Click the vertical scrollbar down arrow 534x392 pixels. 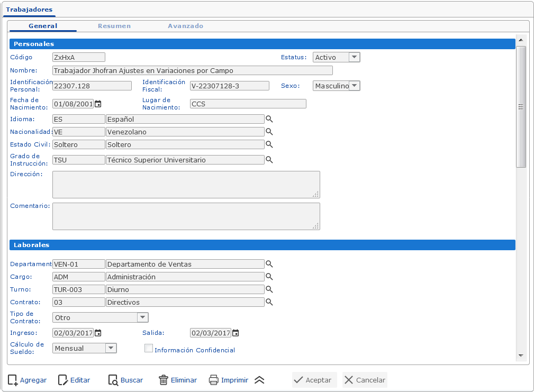click(521, 355)
